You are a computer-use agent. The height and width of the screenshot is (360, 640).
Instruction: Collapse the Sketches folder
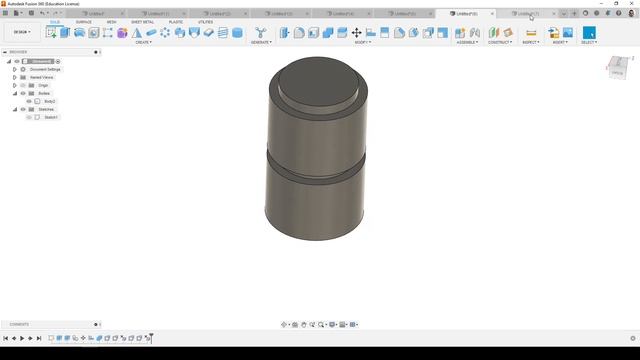pos(15,109)
